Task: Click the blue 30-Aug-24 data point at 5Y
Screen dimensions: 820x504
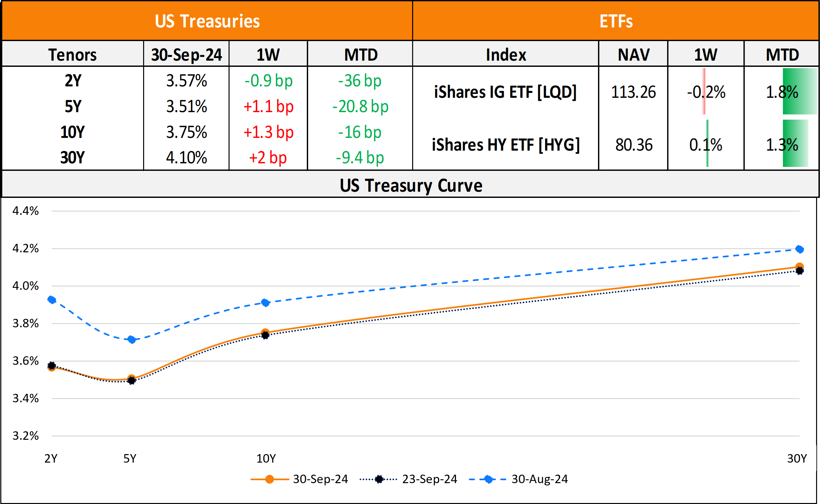Action: (x=132, y=340)
